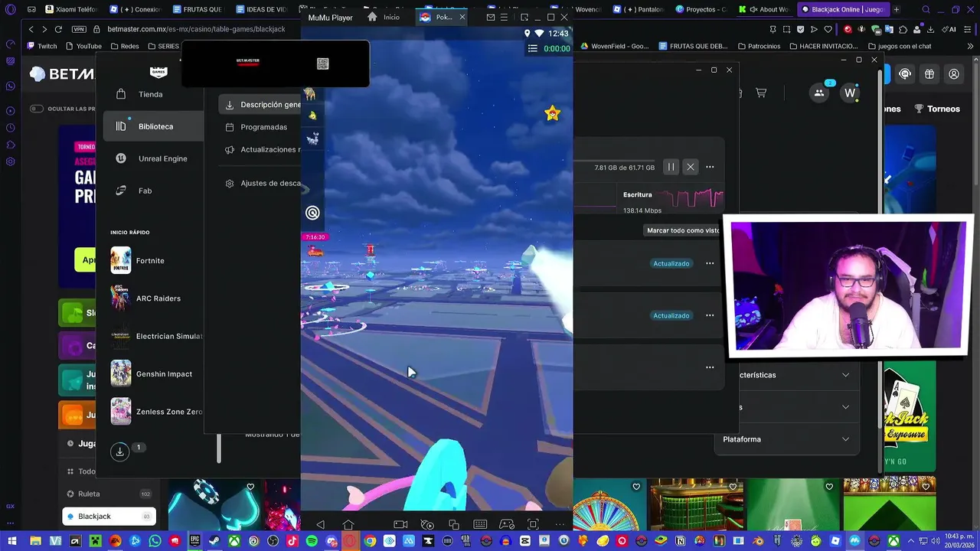Open MuMu Player hamburger menu
The height and width of the screenshot is (551, 980).
(x=504, y=17)
